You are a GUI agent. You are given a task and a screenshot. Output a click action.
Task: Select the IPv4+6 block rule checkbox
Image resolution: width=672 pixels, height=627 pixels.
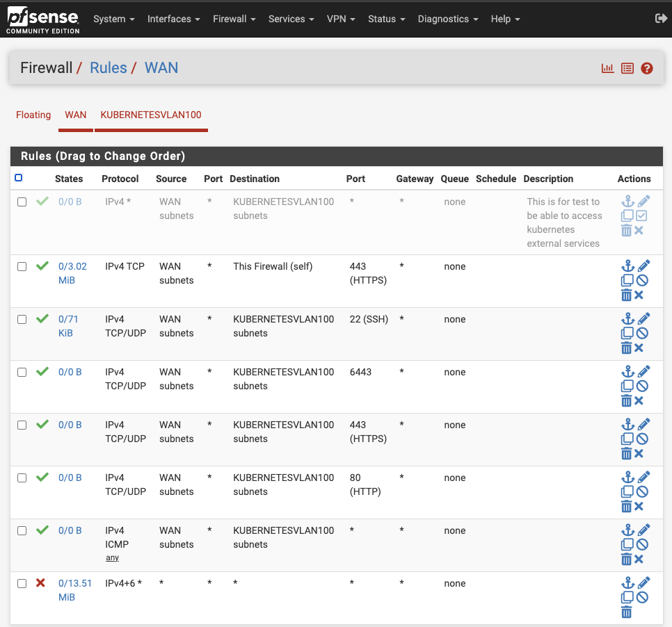[22, 584]
